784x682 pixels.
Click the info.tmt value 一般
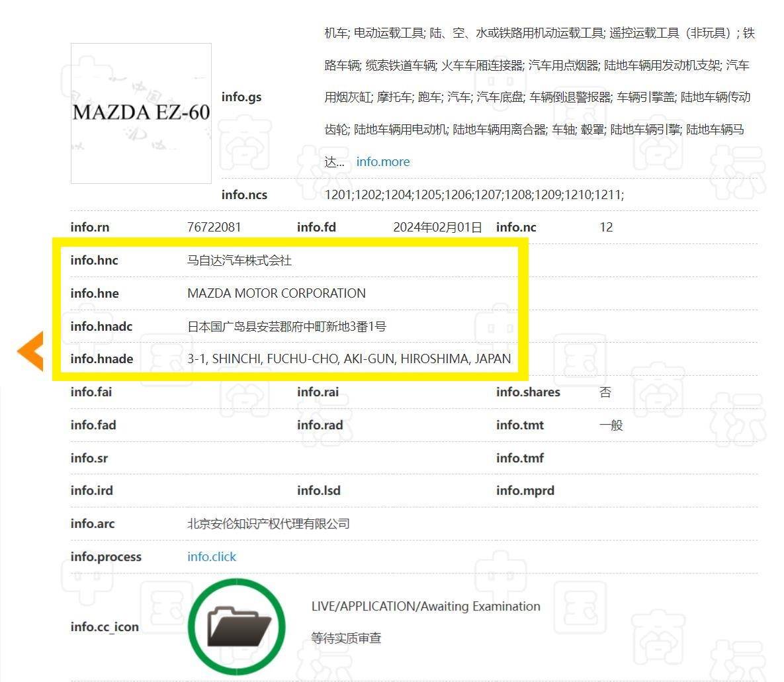click(x=611, y=425)
